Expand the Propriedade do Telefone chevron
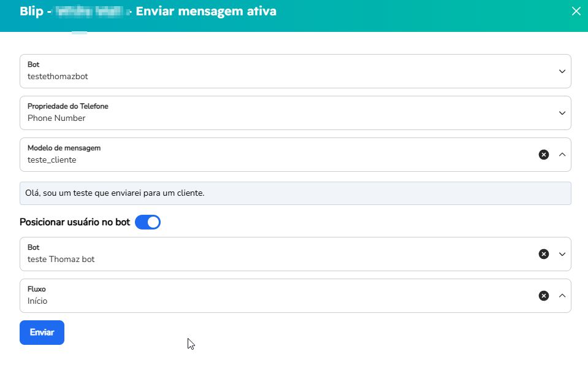 562,113
